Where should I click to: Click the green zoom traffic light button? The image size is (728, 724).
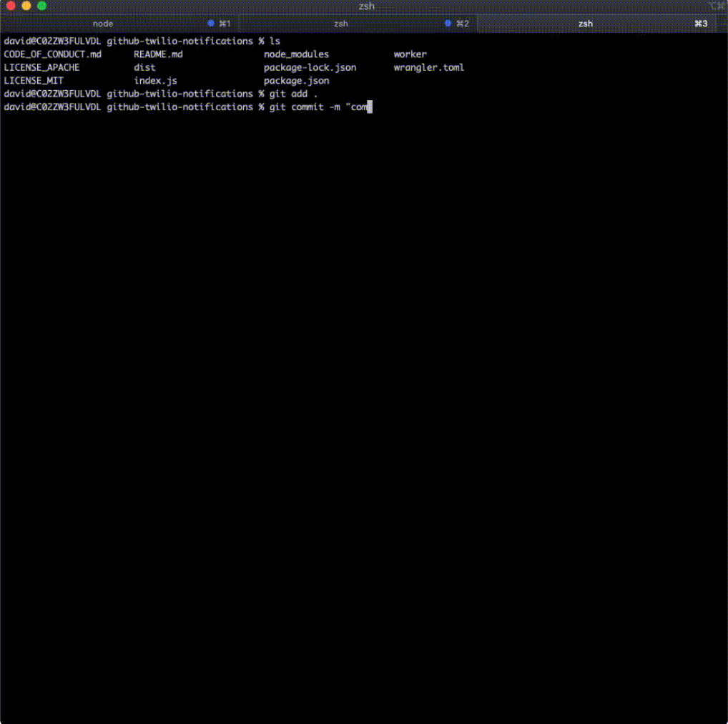(x=41, y=6)
